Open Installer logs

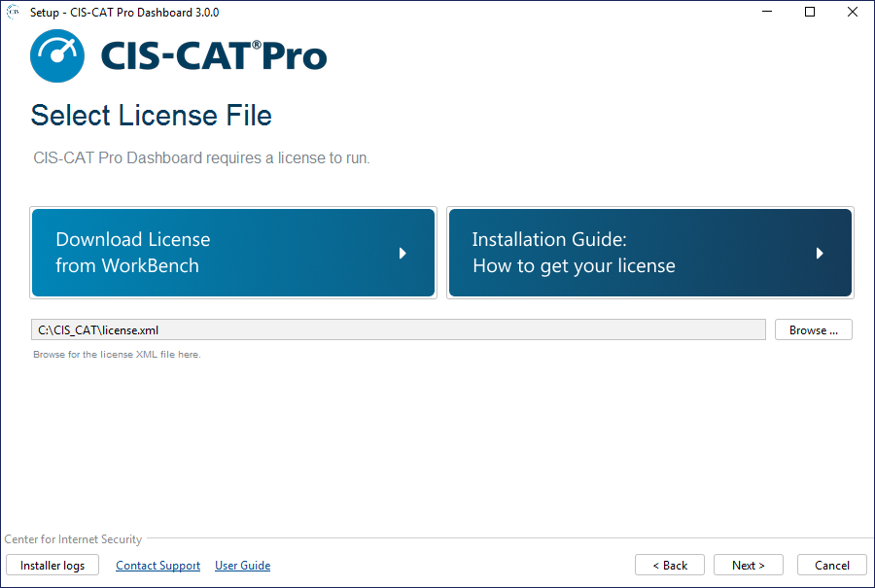(x=52, y=566)
